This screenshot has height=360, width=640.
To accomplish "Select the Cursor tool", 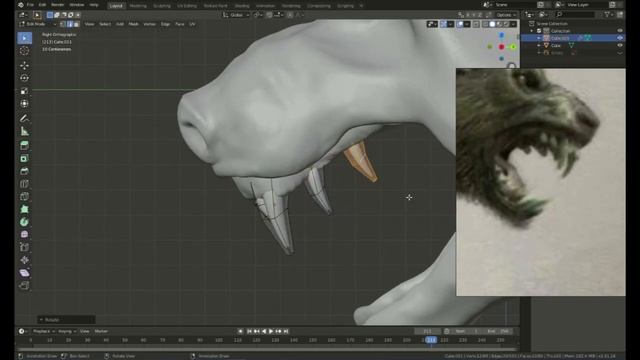I will point(24,51).
